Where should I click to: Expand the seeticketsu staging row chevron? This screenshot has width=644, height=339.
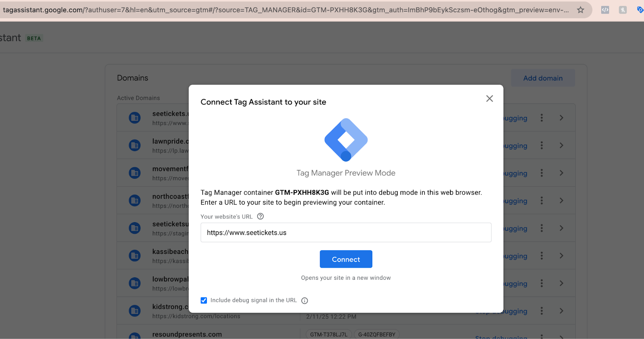(x=561, y=228)
